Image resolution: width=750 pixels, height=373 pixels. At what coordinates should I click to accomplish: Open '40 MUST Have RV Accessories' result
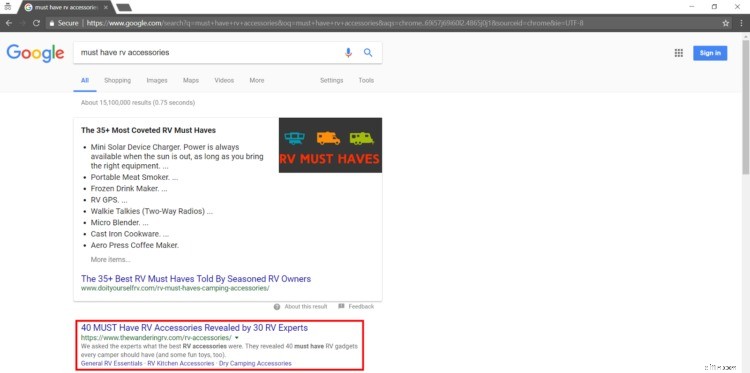coord(194,328)
